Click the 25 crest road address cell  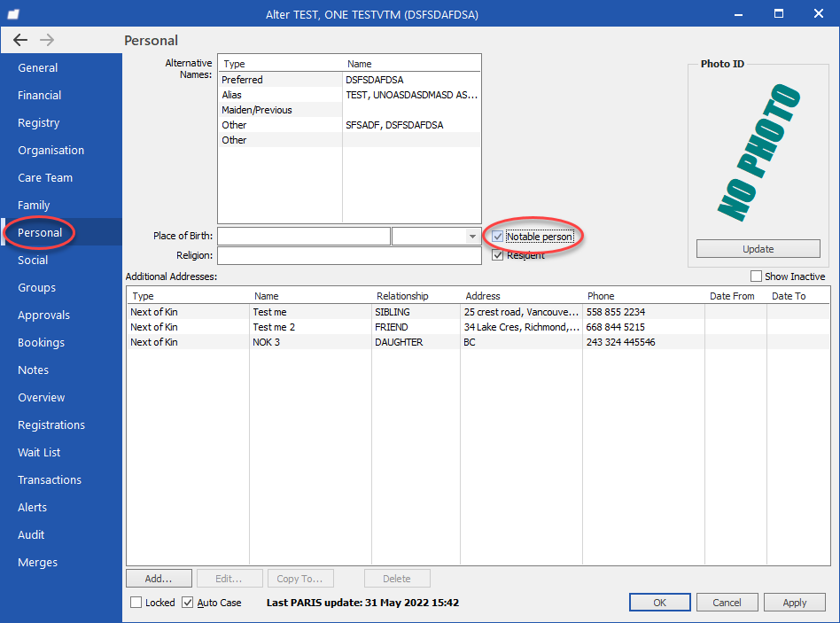521,312
